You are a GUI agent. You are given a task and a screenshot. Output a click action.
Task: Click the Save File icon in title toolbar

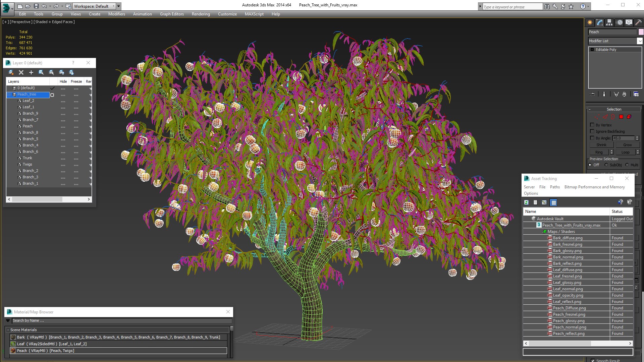[36, 6]
